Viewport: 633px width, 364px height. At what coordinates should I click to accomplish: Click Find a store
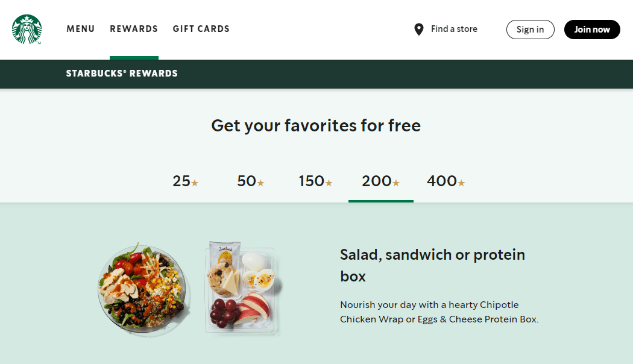click(x=453, y=29)
